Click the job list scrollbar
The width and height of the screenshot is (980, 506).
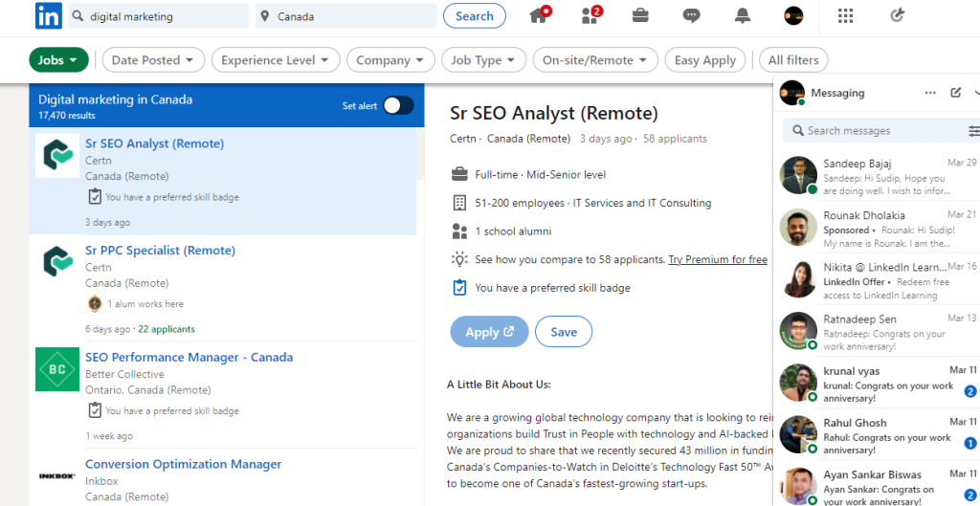click(420, 156)
